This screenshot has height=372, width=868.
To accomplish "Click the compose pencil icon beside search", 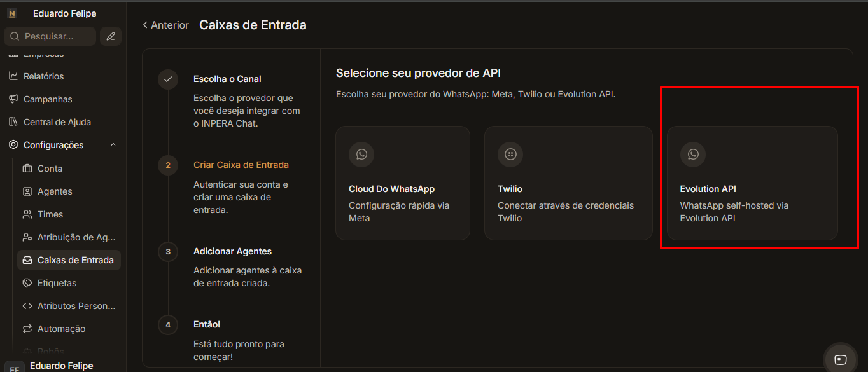I will (111, 36).
